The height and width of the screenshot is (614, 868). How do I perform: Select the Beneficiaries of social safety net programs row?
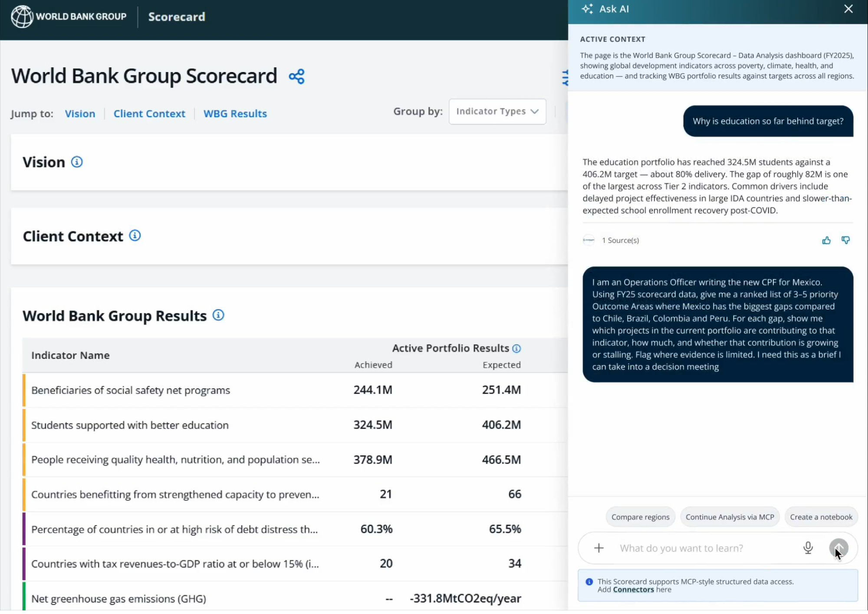tap(295, 390)
